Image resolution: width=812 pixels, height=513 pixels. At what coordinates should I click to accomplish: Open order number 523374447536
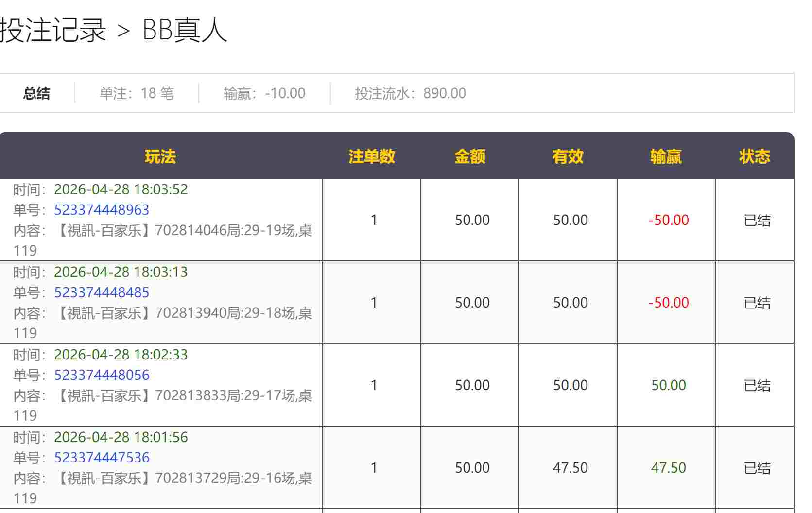click(x=102, y=458)
